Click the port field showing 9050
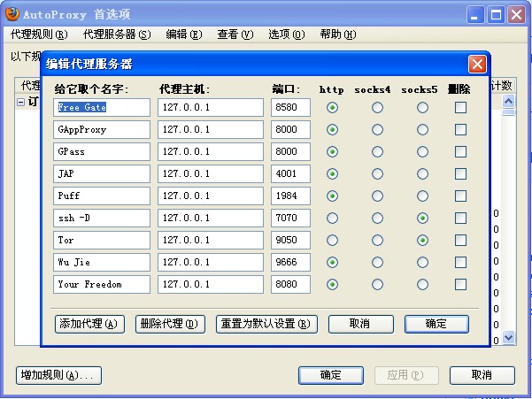Image resolution: width=532 pixels, height=399 pixels. pyautogui.click(x=290, y=240)
